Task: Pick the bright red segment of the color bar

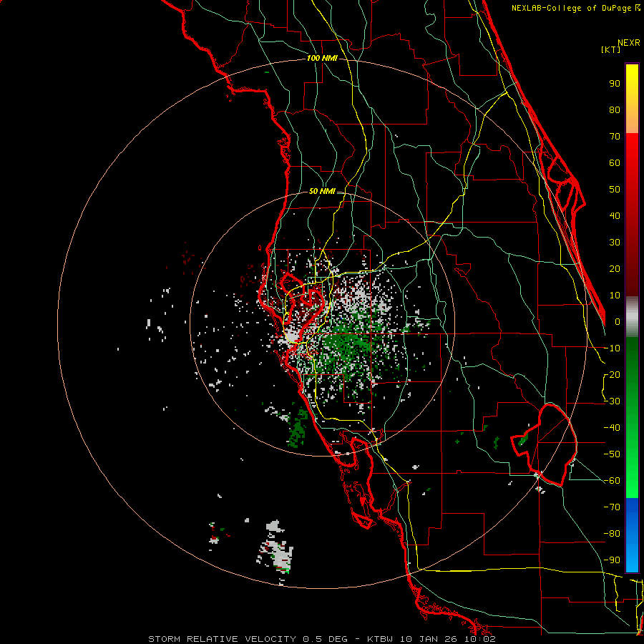Action: pyautogui.click(x=632, y=150)
